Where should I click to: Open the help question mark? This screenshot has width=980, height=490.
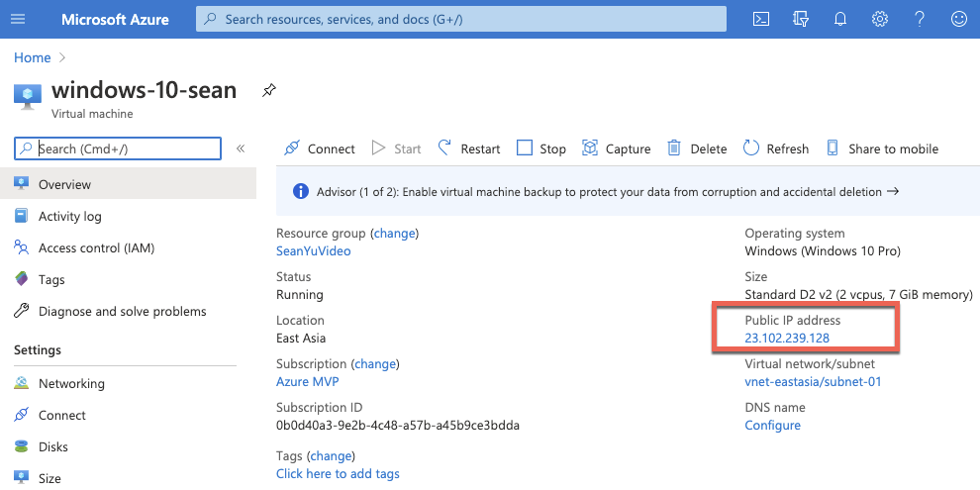[920, 19]
